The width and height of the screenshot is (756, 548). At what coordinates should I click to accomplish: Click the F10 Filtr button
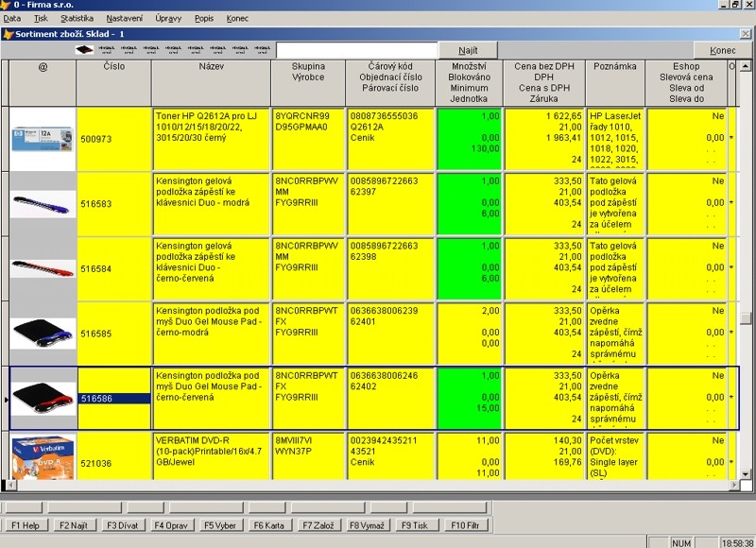click(x=465, y=523)
